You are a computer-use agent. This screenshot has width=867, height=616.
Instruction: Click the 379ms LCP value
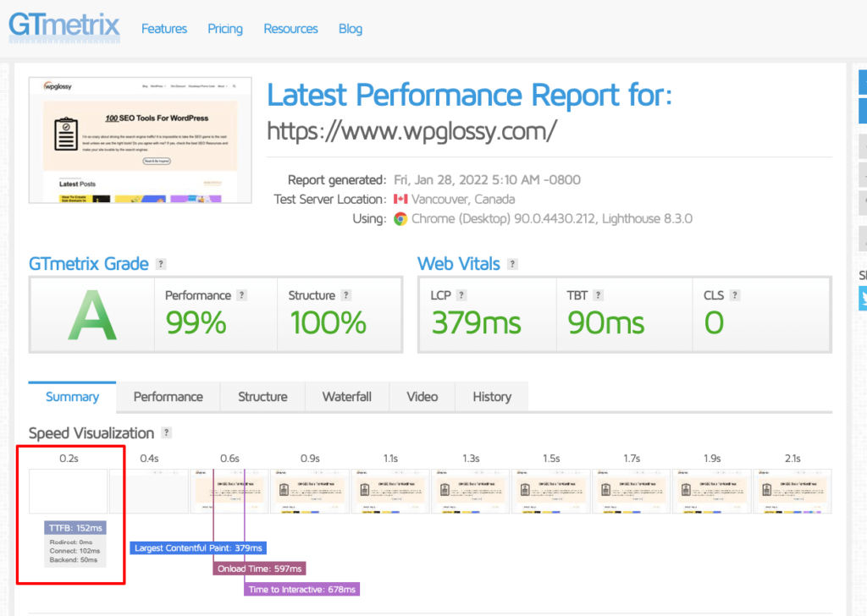[x=476, y=322]
